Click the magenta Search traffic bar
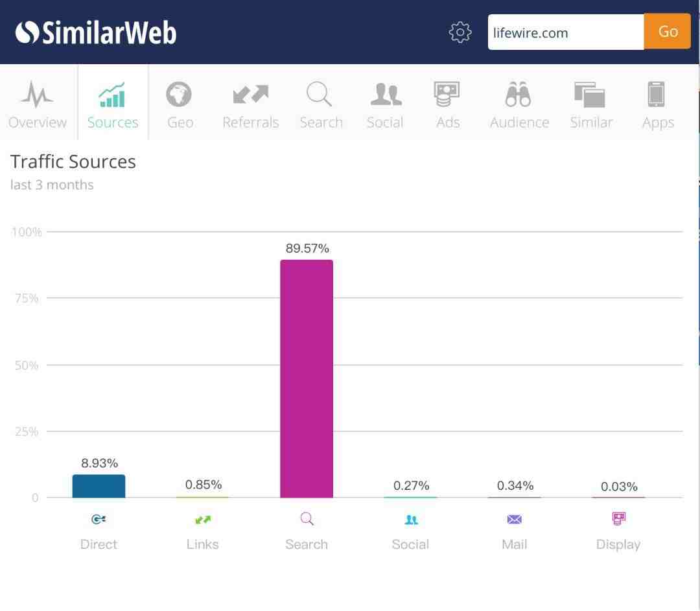The width and height of the screenshot is (700, 611). 307,378
